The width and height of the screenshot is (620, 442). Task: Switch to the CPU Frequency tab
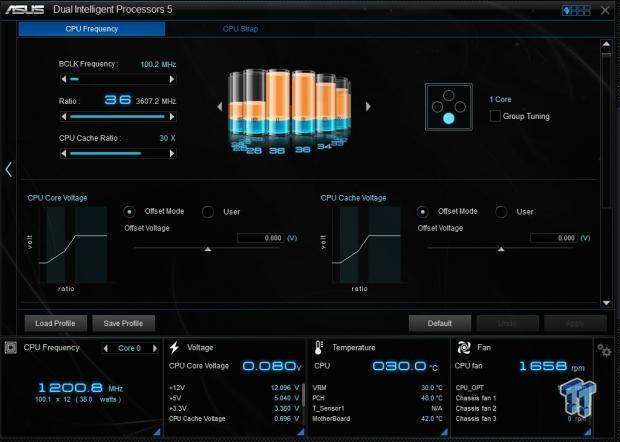[x=92, y=29]
